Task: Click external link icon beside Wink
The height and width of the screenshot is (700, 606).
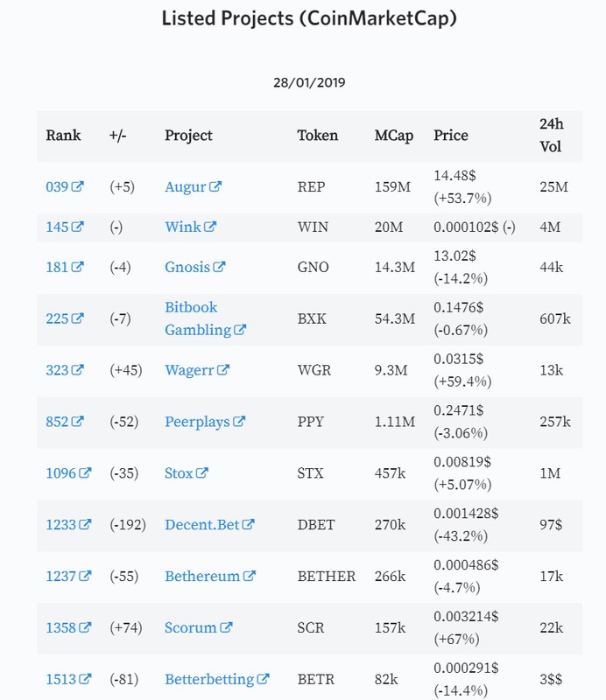Action: pos(210,227)
